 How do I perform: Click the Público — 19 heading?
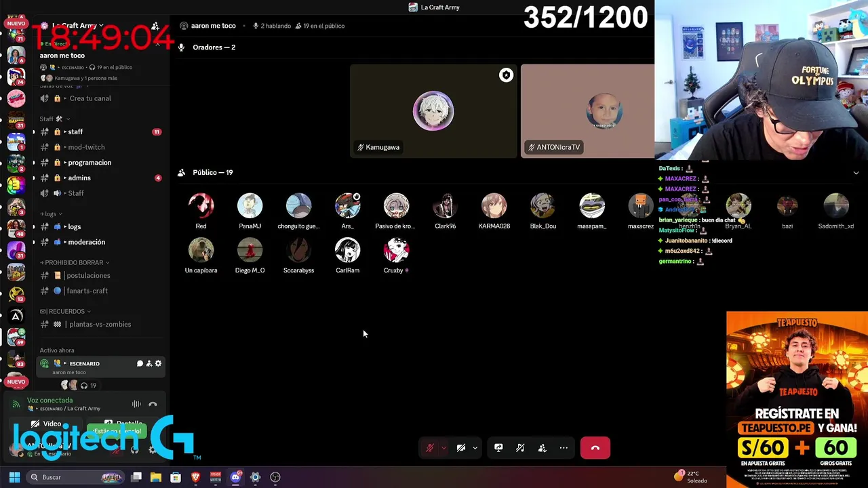click(x=212, y=172)
